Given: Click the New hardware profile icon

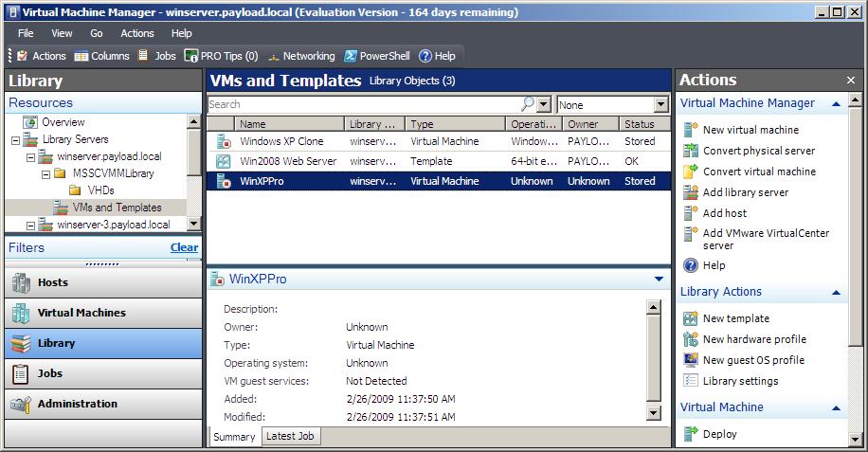Looking at the screenshot, I should click(691, 339).
